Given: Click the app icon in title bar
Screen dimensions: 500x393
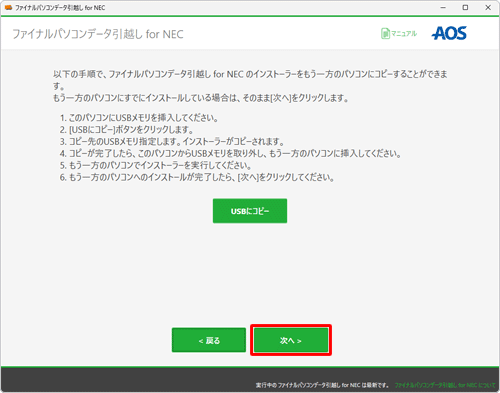Looking at the screenshot, I should (8, 7).
